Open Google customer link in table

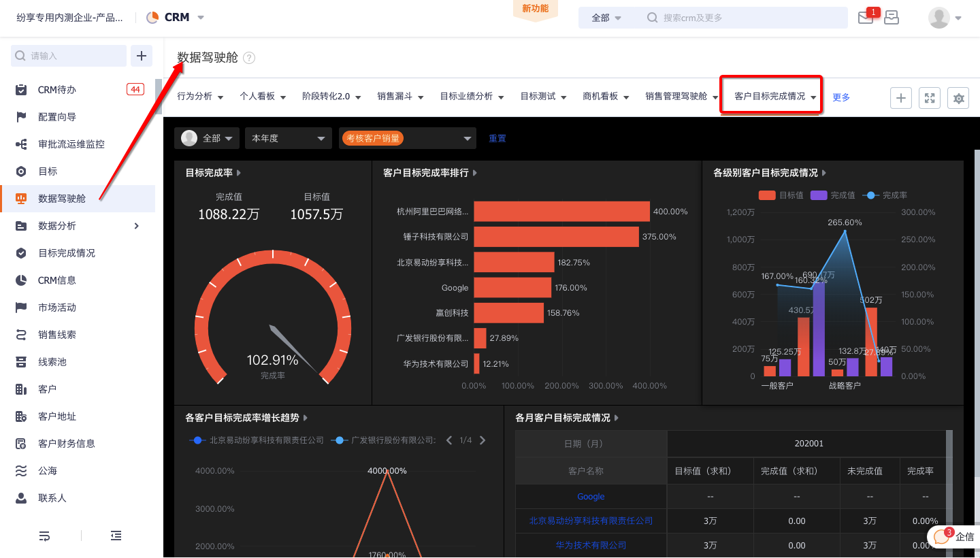click(591, 497)
